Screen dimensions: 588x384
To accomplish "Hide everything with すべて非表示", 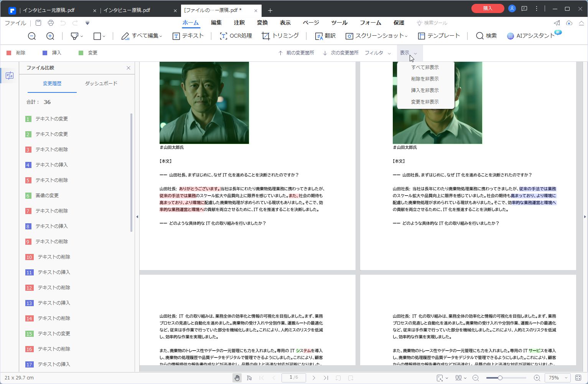I will (x=426, y=67).
